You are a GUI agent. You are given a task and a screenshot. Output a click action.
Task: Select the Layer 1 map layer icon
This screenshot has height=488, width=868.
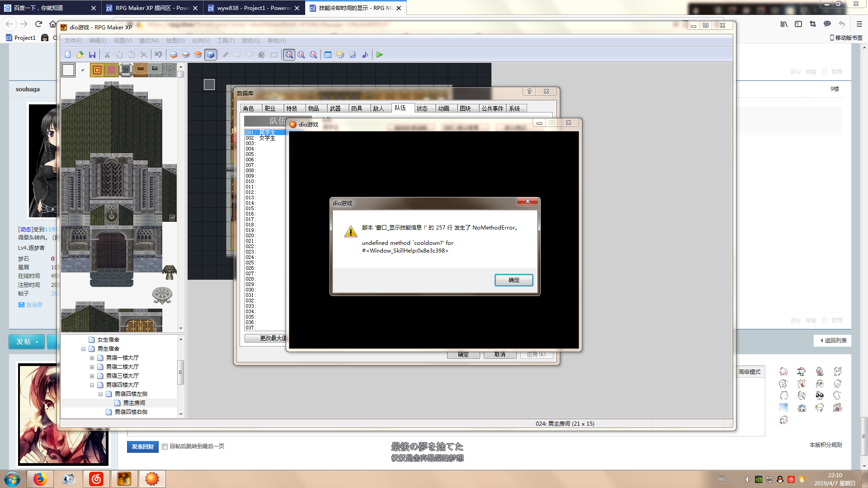(174, 55)
